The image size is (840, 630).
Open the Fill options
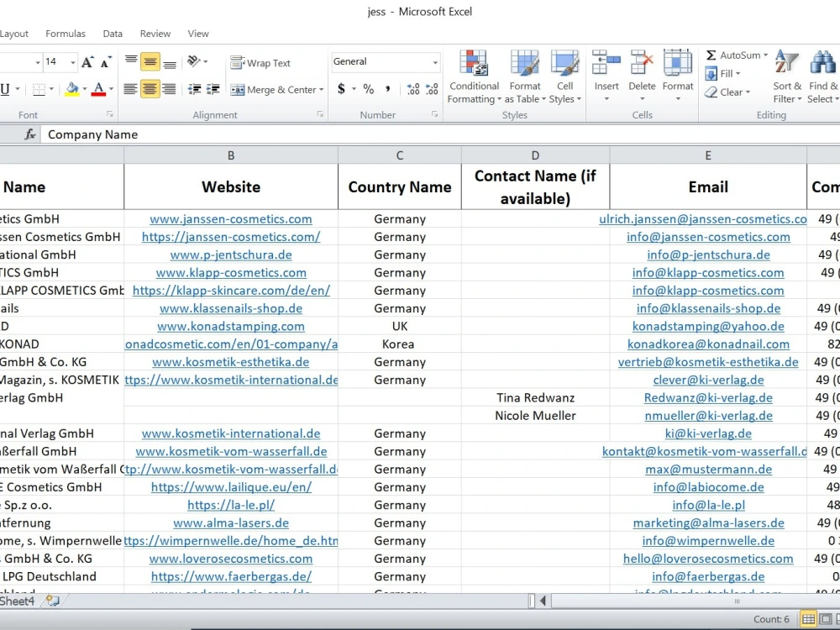point(722,73)
